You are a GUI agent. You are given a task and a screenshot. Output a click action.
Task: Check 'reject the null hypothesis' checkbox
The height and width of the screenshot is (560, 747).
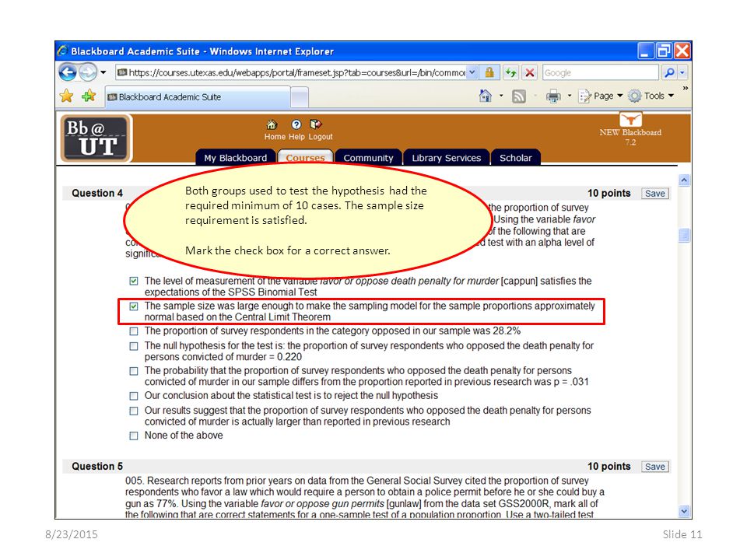(x=134, y=396)
